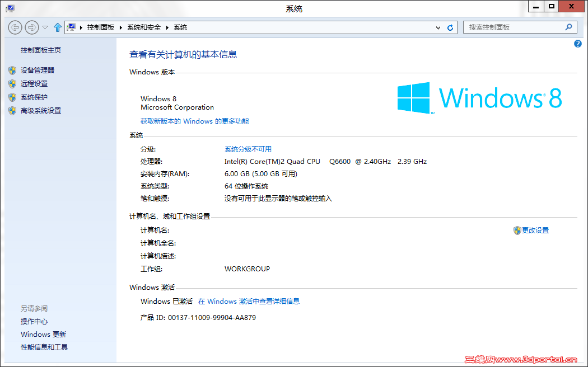Open the breadcrumb chevron after 系统和安全
This screenshot has height=367, width=588.
point(168,27)
